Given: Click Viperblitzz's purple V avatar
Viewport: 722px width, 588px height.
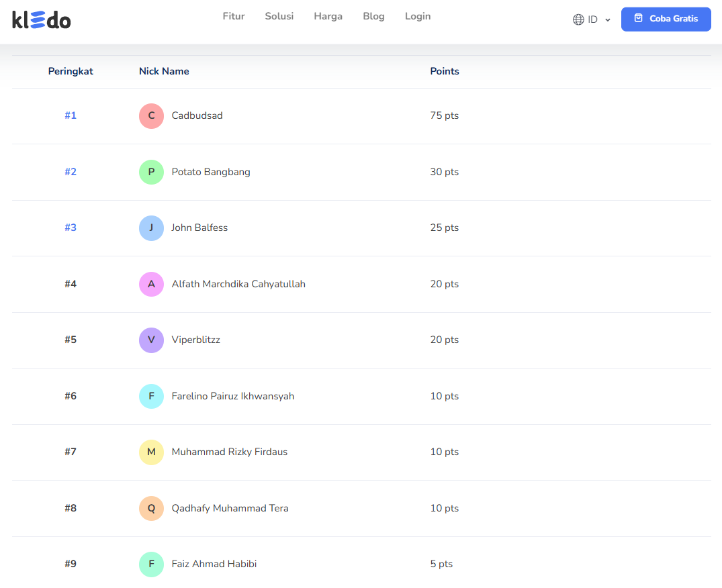Looking at the screenshot, I should pos(151,340).
